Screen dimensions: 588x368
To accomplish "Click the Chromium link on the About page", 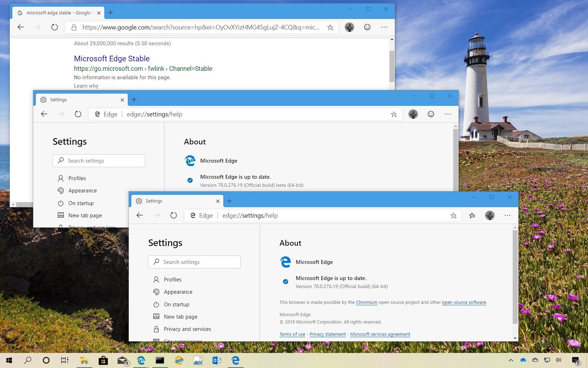I will pos(366,302).
